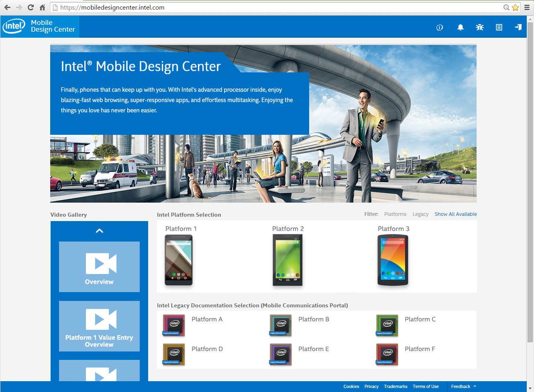Open the Trademarks footer link
The width and height of the screenshot is (534, 392).
coord(395,386)
